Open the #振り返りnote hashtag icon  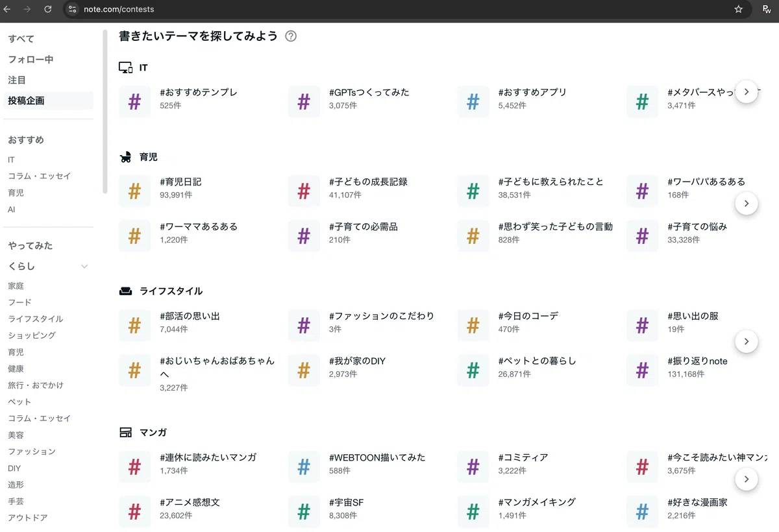pyautogui.click(x=642, y=370)
